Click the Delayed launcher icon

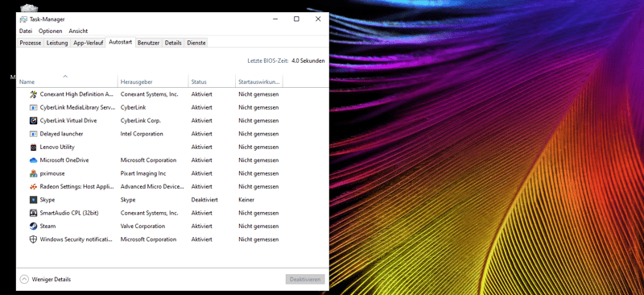click(x=33, y=134)
